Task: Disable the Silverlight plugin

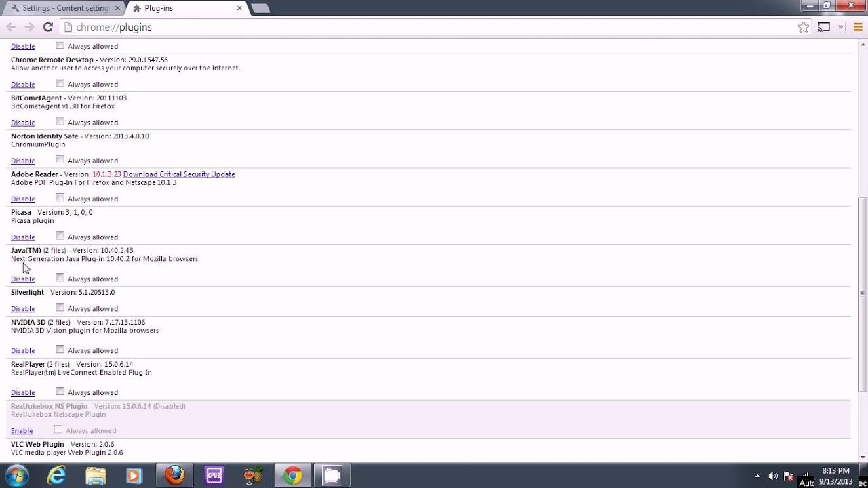Action: pos(22,309)
